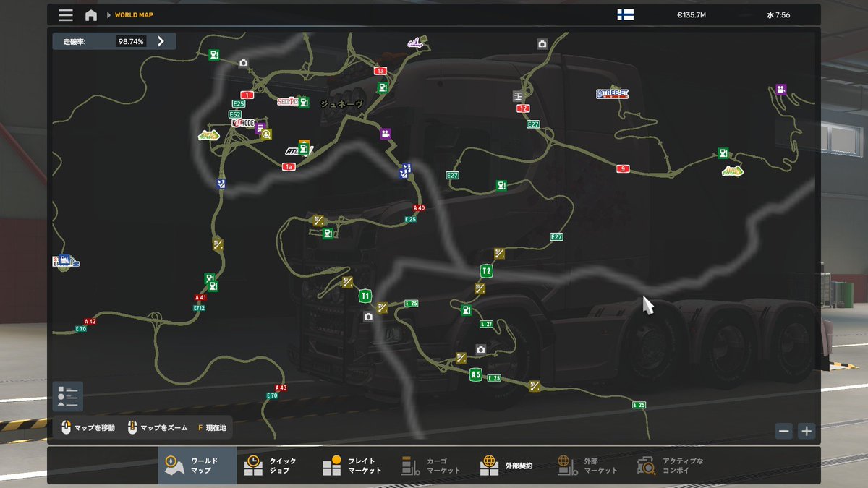Viewport: 868px width, 488px height.
Task: Click the purple dealer icon beside the magnifier icon
Action: pyautogui.click(x=259, y=127)
